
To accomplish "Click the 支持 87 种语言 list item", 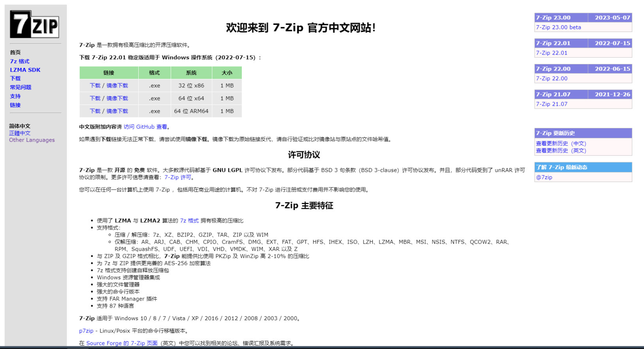I will coord(115,306).
